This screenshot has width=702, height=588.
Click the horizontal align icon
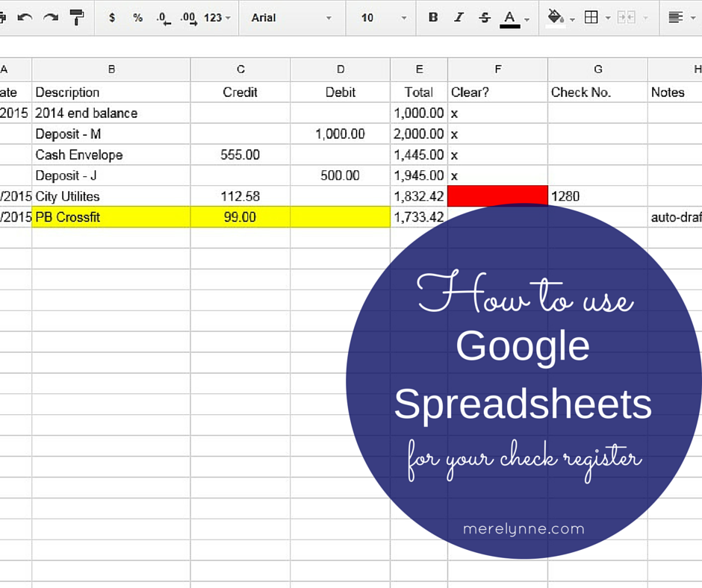coord(676,17)
